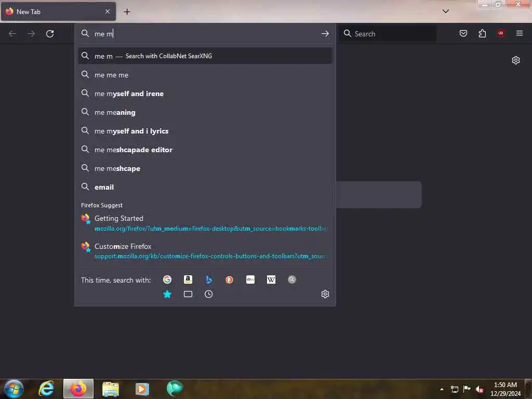Go forward one page
The image size is (532, 399).
[x=31, y=34]
